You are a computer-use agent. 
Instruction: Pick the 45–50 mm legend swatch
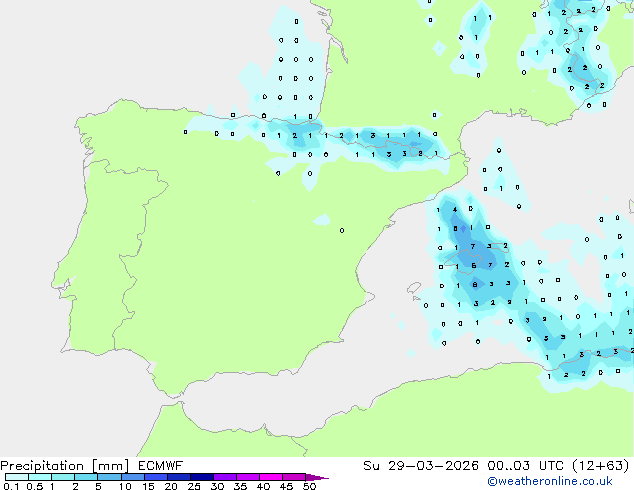pyautogui.click(x=294, y=477)
